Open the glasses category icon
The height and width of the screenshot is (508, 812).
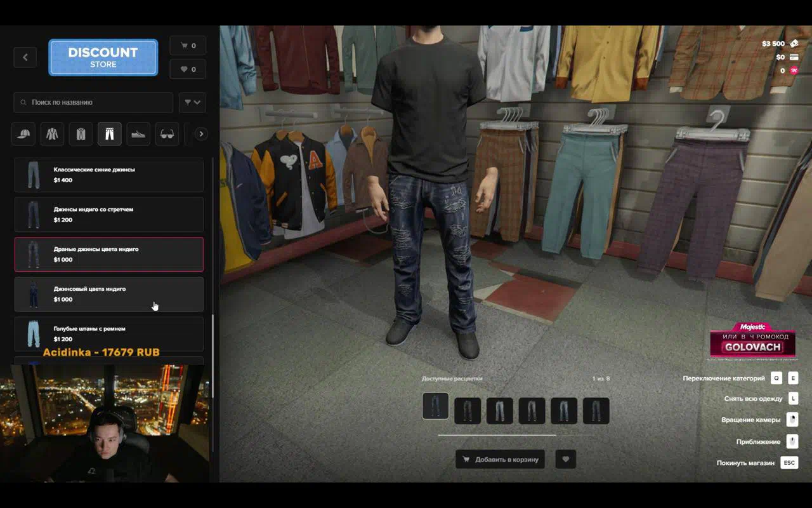[167, 134]
